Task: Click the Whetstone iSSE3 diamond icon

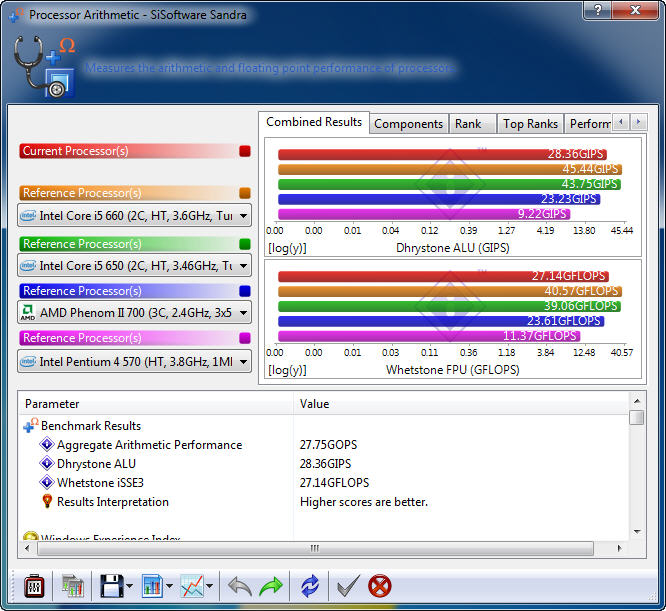Action: (x=46, y=482)
